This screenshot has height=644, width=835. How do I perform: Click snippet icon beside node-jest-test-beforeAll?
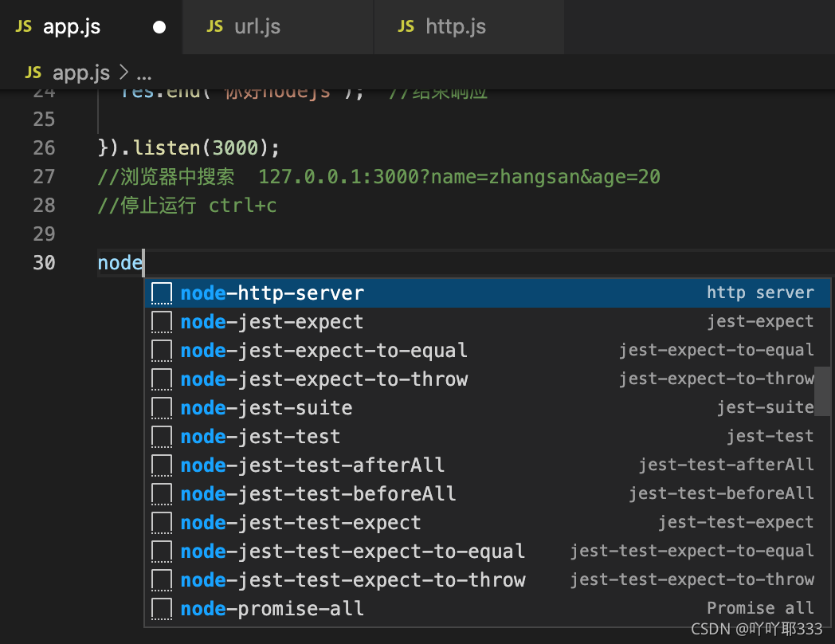(x=162, y=495)
